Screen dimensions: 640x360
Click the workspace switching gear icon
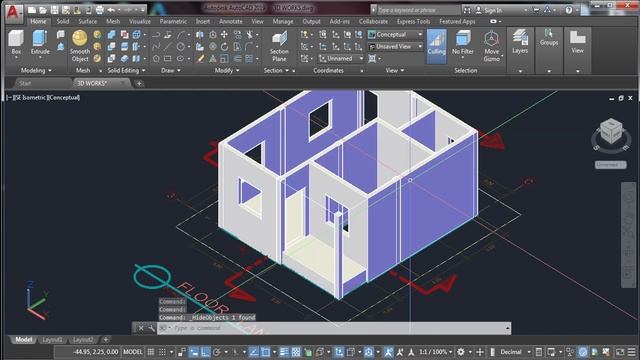(x=461, y=352)
